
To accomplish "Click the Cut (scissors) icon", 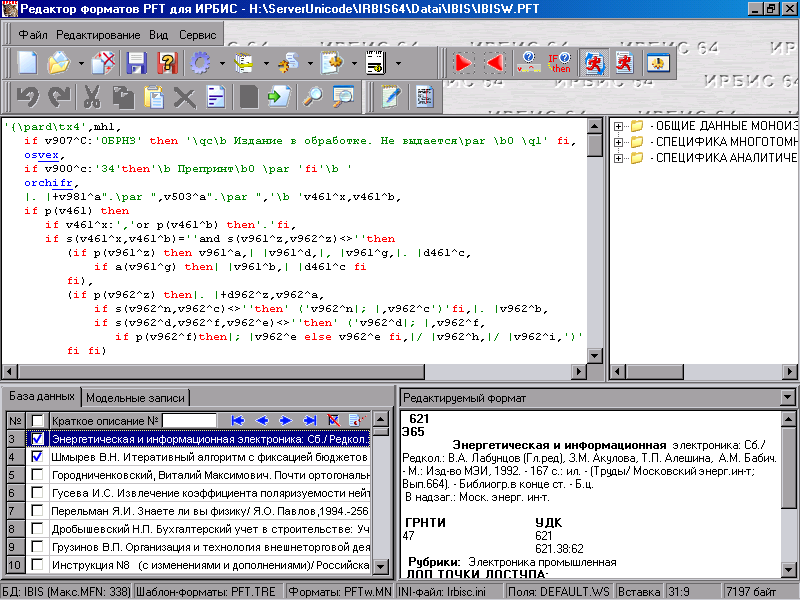I will click(91, 97).
